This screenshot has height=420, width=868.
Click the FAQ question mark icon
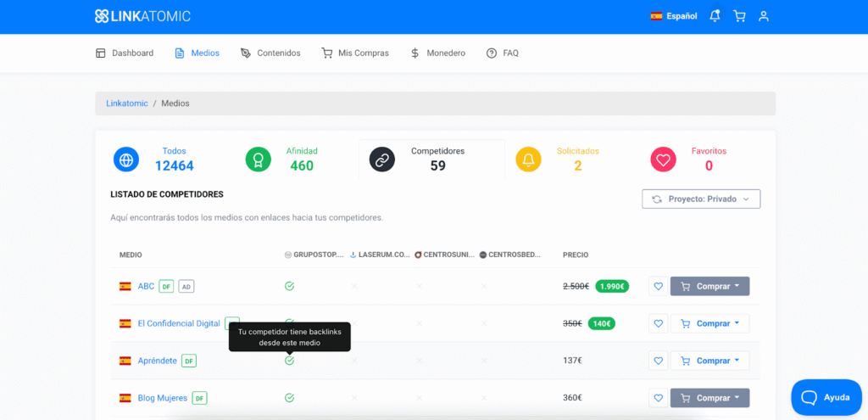(x=492, y=53)
